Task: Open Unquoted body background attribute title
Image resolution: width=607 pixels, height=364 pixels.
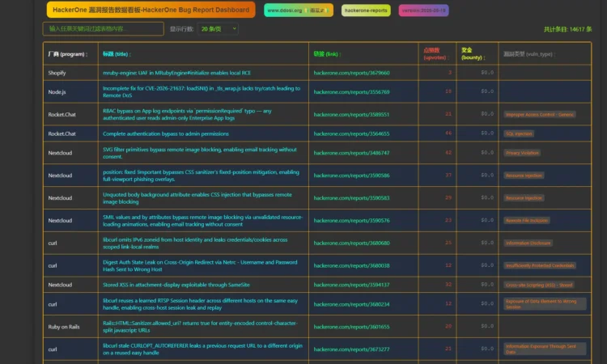Action: click(x=197, y=198)
